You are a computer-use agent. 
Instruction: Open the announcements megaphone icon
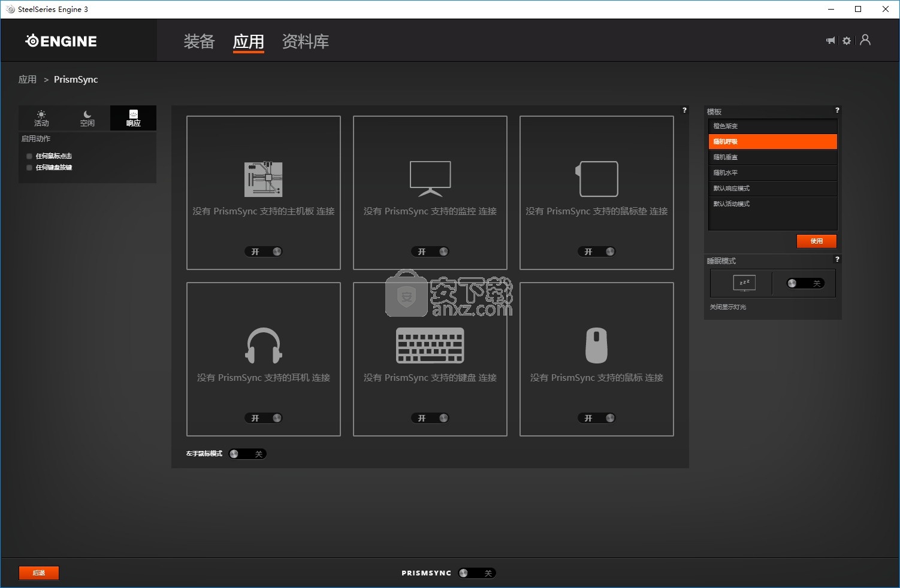click(830, 41)
